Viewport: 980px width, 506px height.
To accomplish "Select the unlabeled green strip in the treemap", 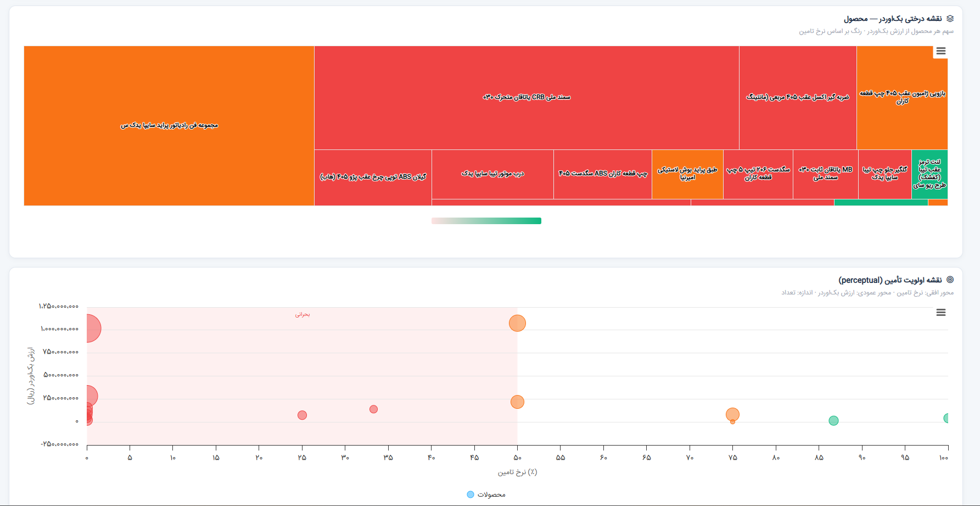I will [x=881, y=203].
